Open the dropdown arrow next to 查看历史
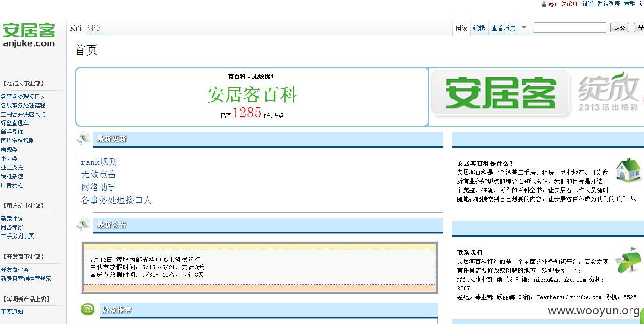The image size is (644, 324). point(524,28)
